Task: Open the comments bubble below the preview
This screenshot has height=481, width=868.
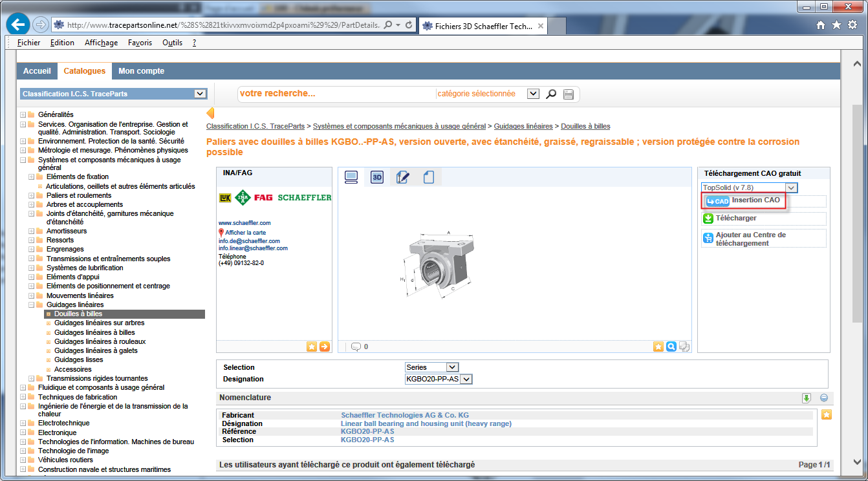Action: pyautogui.click(x=356, y=347)
